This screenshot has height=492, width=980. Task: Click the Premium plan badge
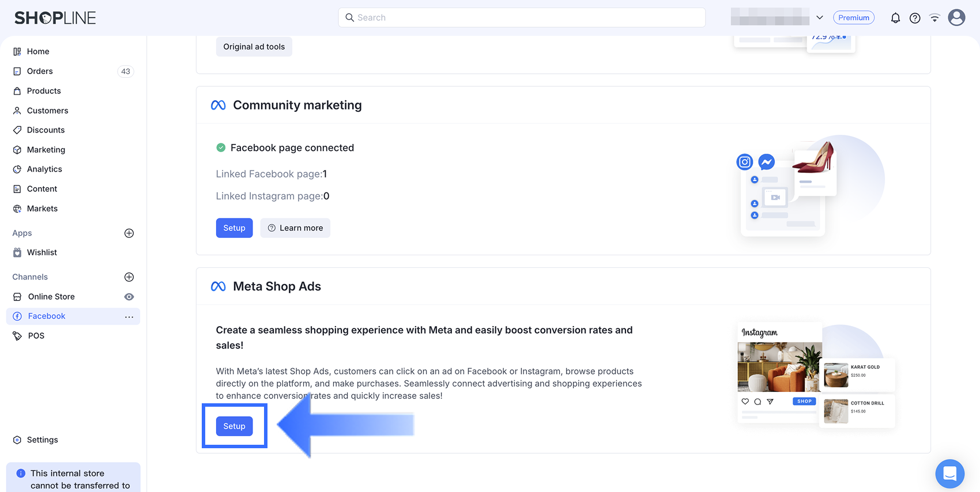pos(854,18)
